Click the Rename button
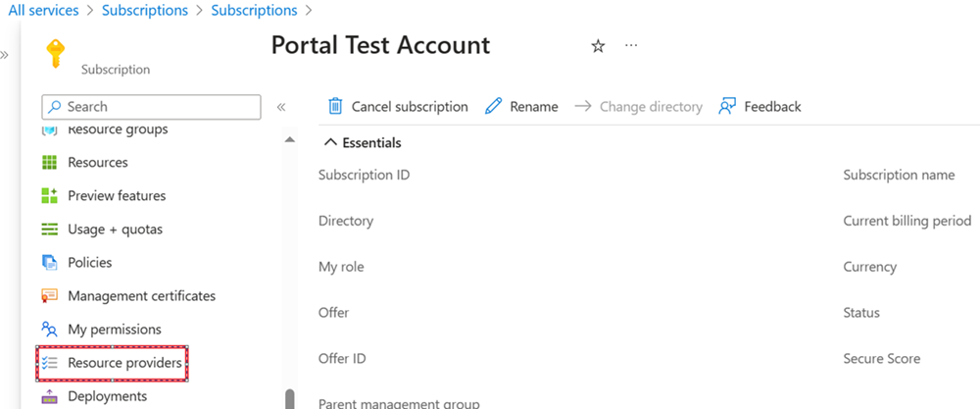Viewport: 980px width, 409px height. (521, 106)
